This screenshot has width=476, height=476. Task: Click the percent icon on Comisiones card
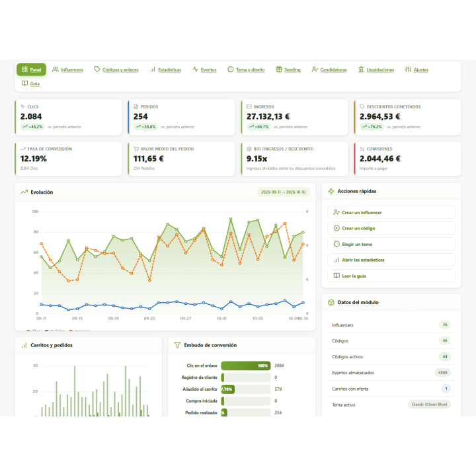(362, 149)
